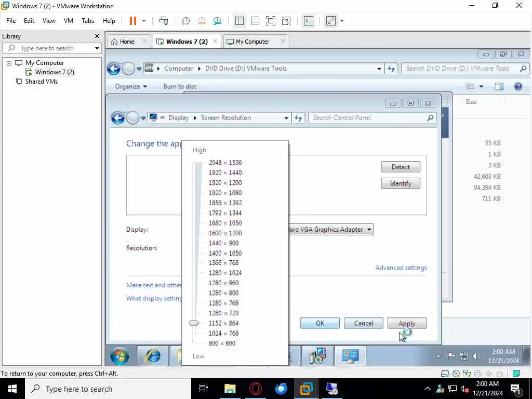Launch Internet Explorer from guest taskbar
The width and height of the screenshot is (532, 399).
(153, 356)
